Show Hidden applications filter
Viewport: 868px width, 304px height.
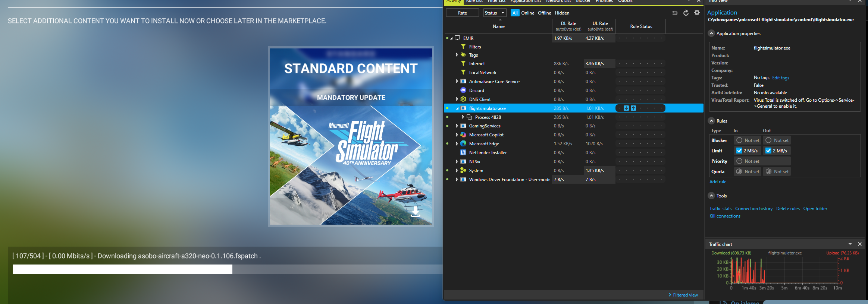pos(562,13)
